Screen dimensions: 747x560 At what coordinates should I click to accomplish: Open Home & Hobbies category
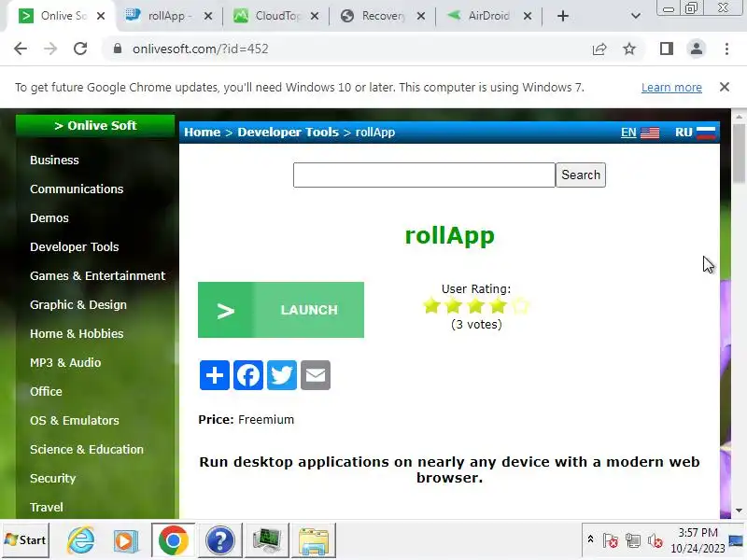pyautogui.click(x=77, y=334)
